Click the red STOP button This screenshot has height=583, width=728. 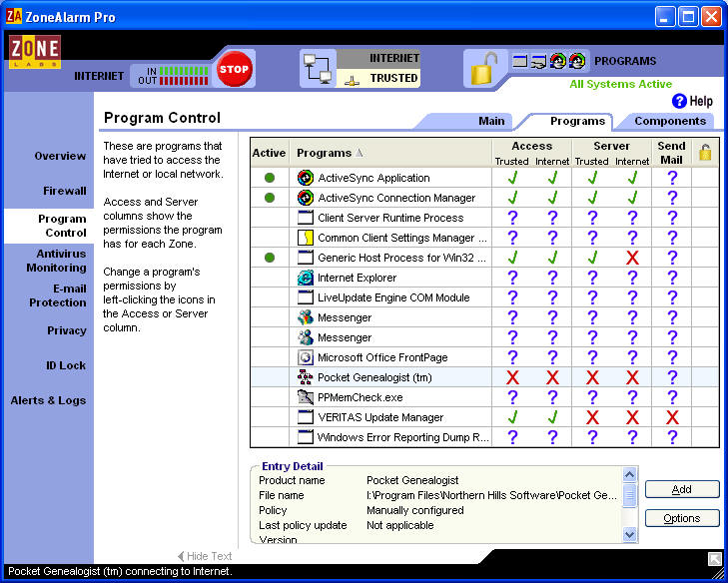tap(235, 69)
